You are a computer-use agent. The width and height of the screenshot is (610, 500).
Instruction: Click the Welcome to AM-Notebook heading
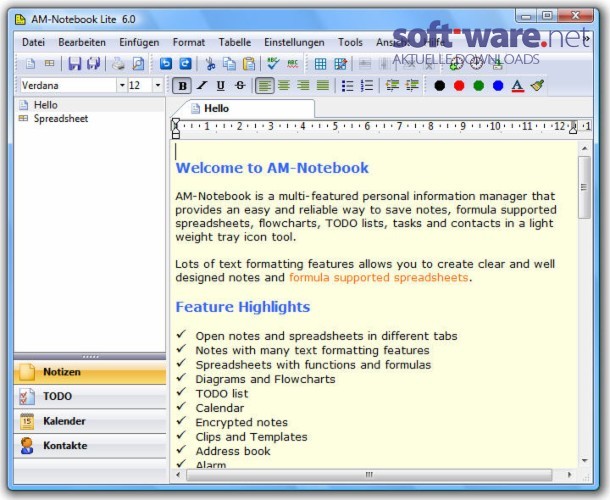(x=272, y=168)
